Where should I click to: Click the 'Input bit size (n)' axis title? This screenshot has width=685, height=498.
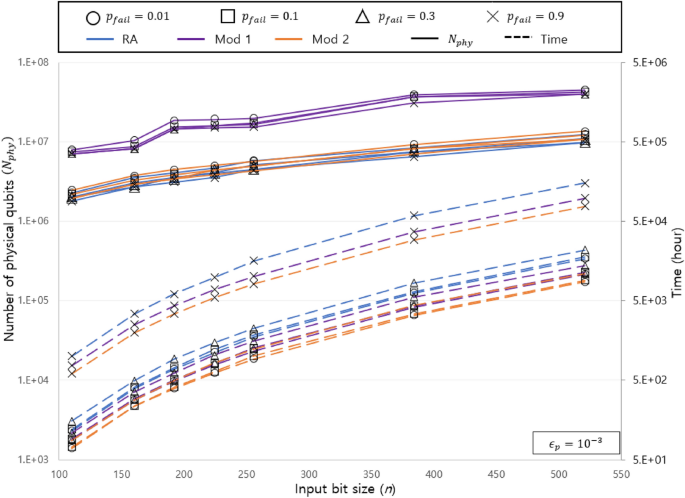tap(345, 488)
